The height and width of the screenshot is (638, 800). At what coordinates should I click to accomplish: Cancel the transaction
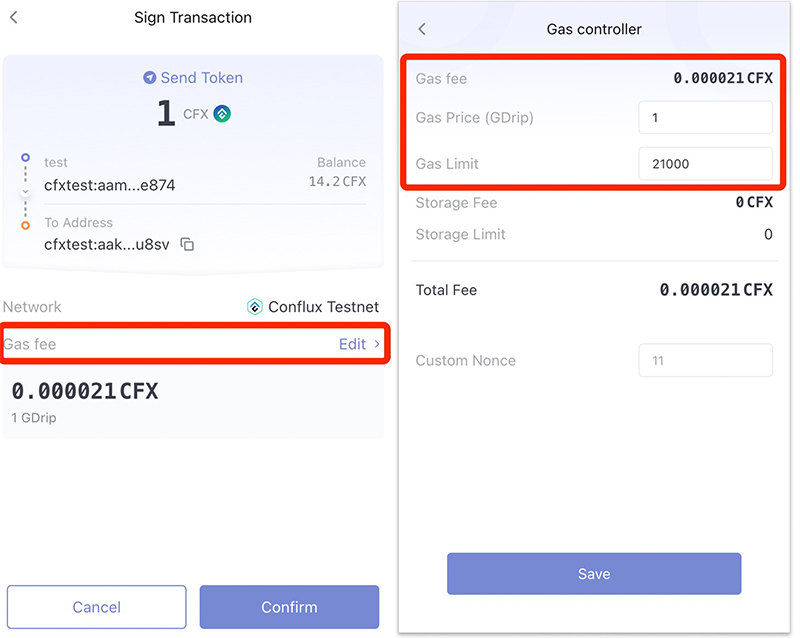pos(97,607)
